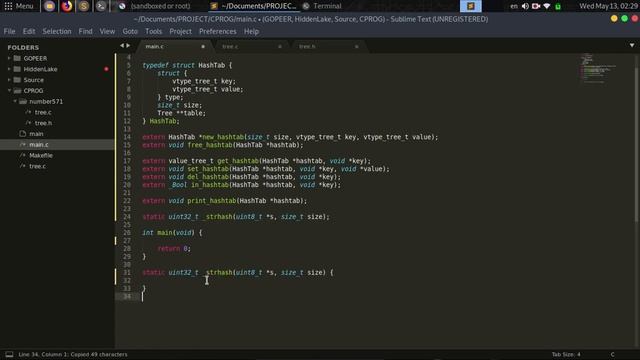Viewport: 640px width, 360px height.
Task: Open the Menu applications launcher
Action: (x=19, y=6)
